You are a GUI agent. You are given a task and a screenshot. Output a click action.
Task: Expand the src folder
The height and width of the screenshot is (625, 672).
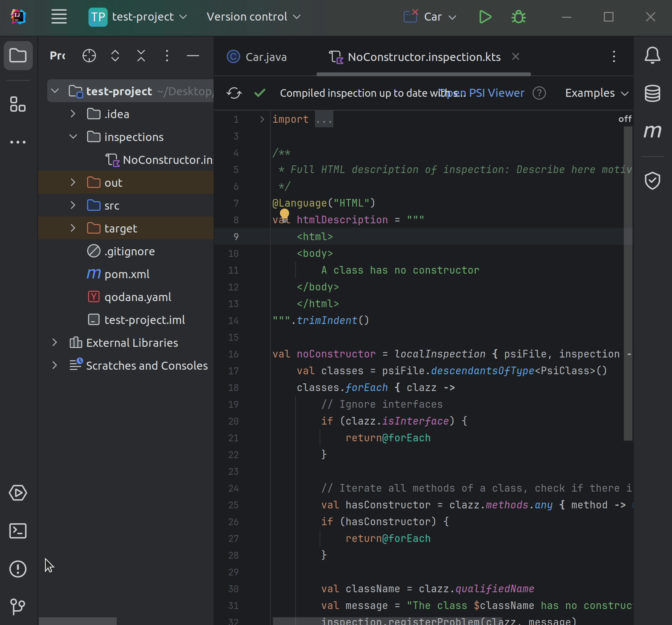(73, 205)
